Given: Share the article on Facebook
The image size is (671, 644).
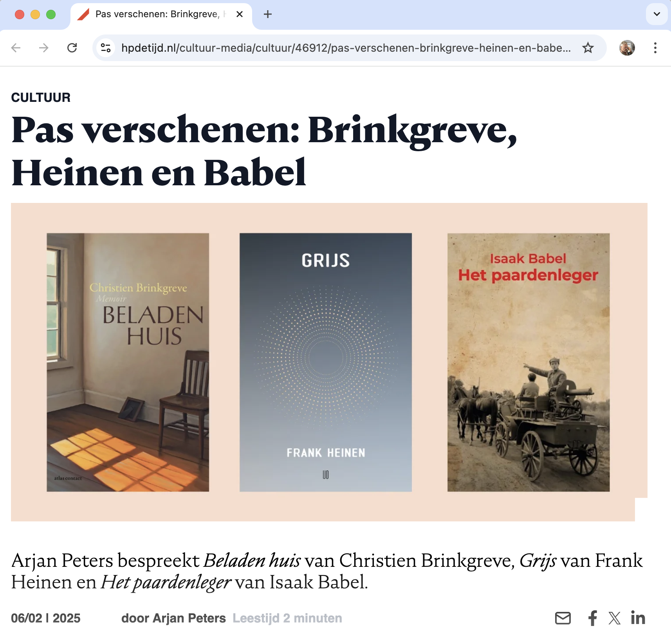Looking at the screenshot, I should click(x=593, y=618).
